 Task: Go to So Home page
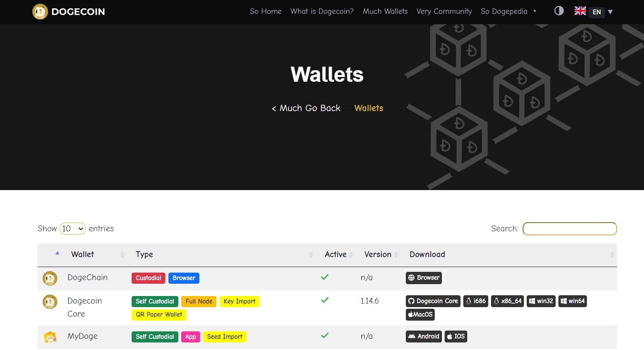tap(266, 12)
